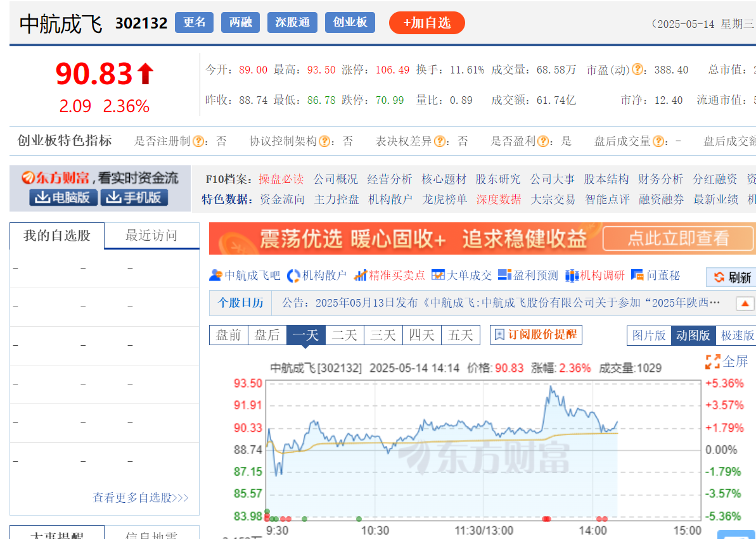Select the 五天 chart tab
The width and height of the screenshot is (756, 539).
pyautogui.click(x=461, y=335)
